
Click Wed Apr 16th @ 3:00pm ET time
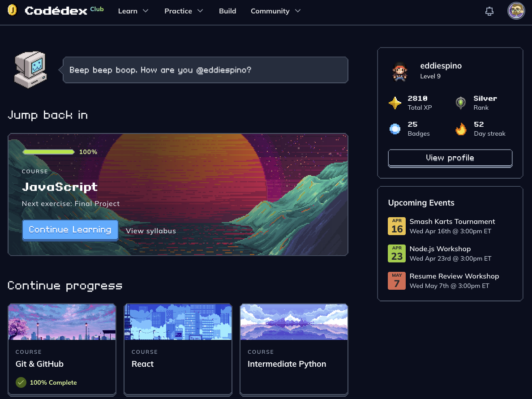pos(450,232)
